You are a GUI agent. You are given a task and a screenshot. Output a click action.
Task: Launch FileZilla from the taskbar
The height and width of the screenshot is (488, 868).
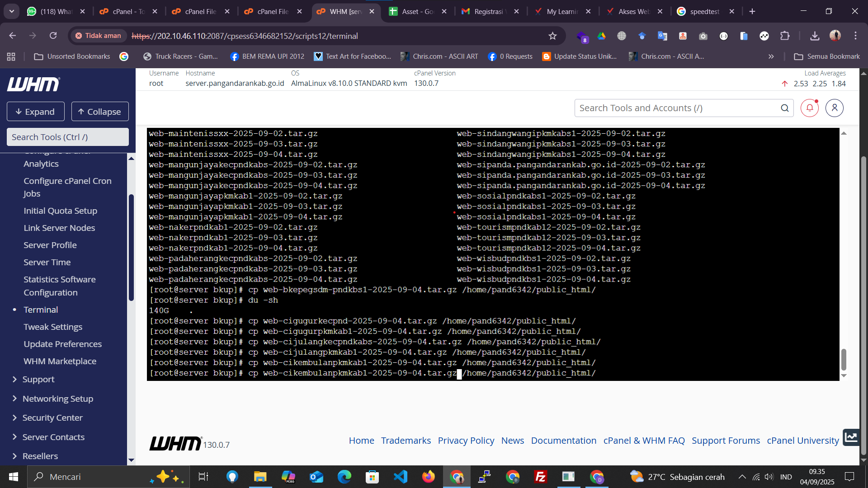tap(540, 477)
